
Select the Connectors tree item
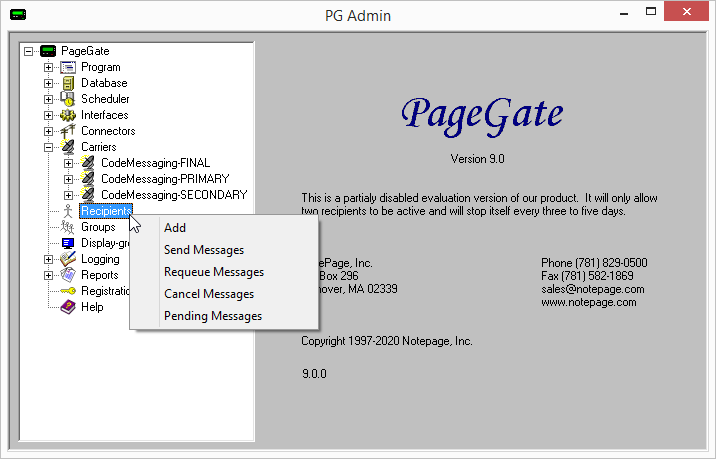click(x=108, y=131)
